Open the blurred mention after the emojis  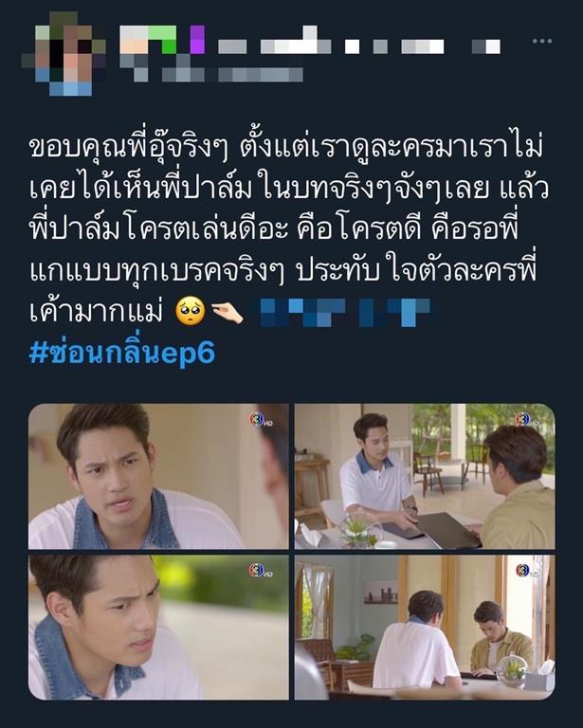point(346,313)
